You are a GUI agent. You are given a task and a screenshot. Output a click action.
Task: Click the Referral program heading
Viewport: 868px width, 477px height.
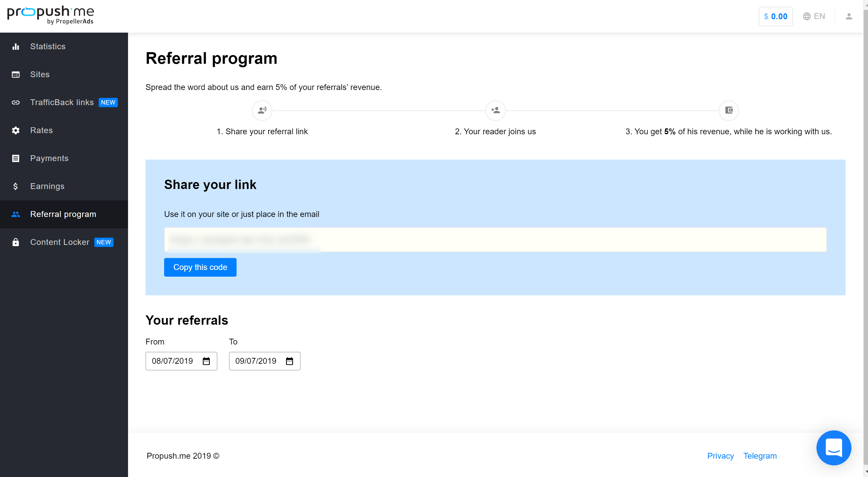coord(211,58)
